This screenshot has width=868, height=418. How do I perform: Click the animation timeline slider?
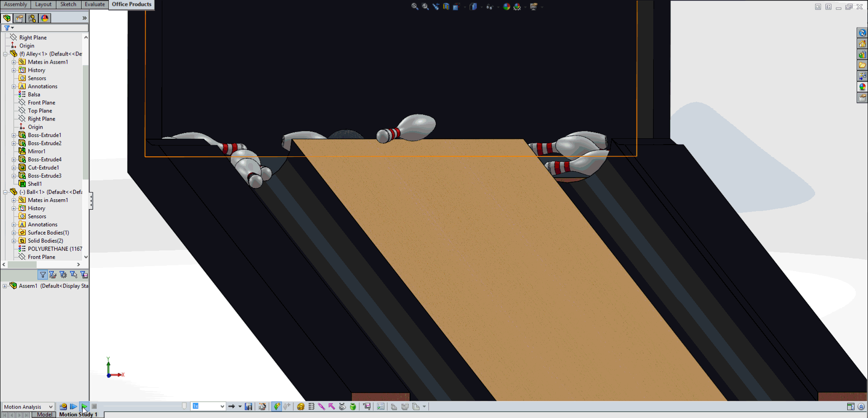[x=184, y=406]
